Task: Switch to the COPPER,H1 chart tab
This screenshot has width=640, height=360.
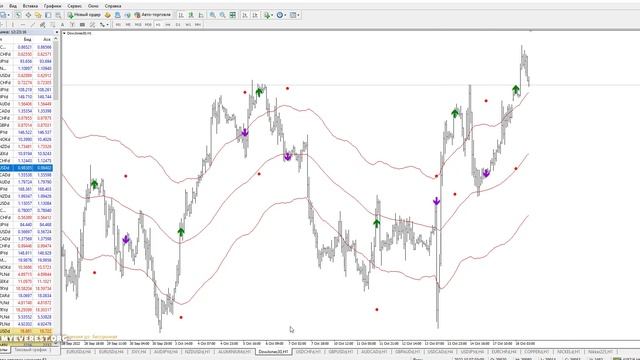Action: click(536, 351)
